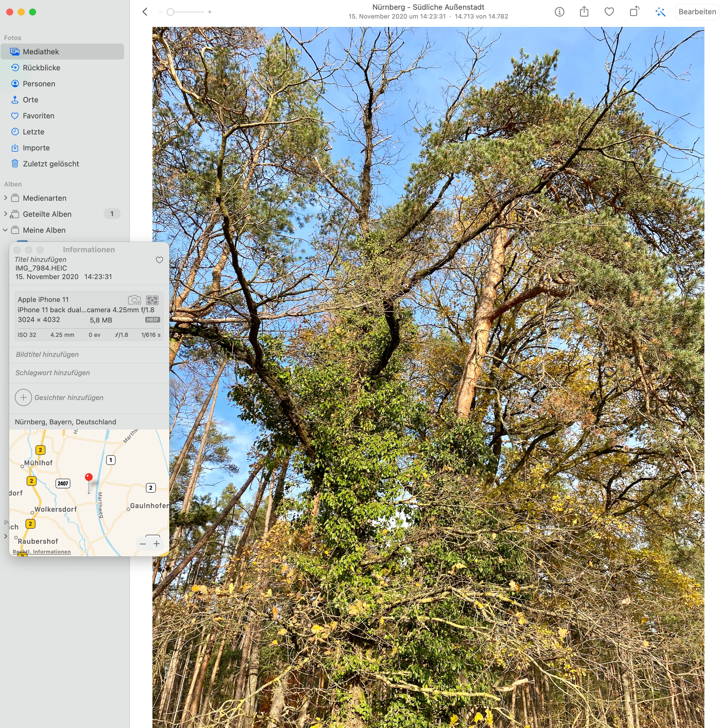Open the Rechtl. Informationen link
The height and width of the screenshot is (728, 723).
tap(41, 552)
